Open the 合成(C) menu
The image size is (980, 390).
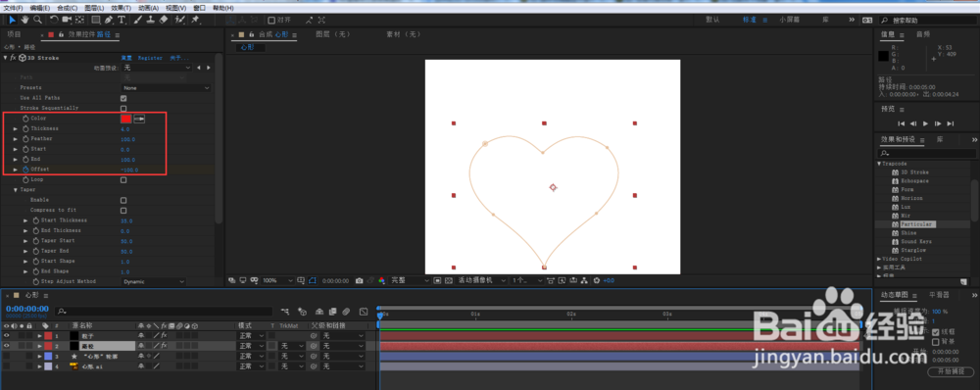point(68,8)
